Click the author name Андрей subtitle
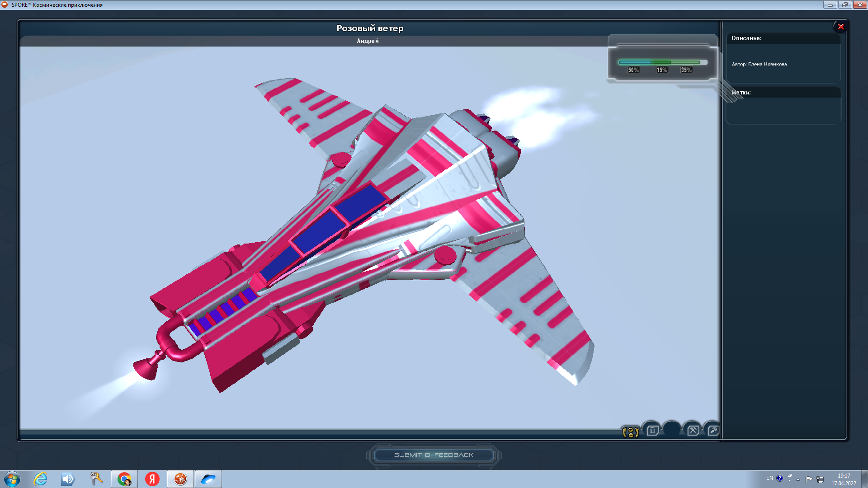868x488 pixels. click(368, 41)
